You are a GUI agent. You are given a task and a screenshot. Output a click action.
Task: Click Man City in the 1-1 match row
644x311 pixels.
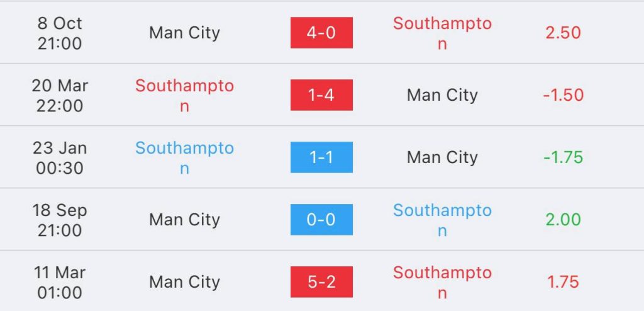[442, 157]
